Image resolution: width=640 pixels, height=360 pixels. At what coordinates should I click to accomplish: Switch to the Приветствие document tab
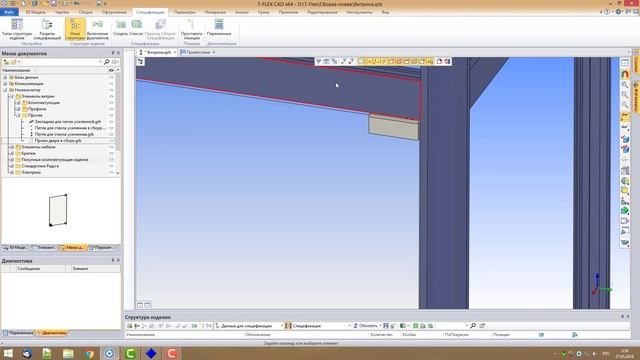click(198, 52)
